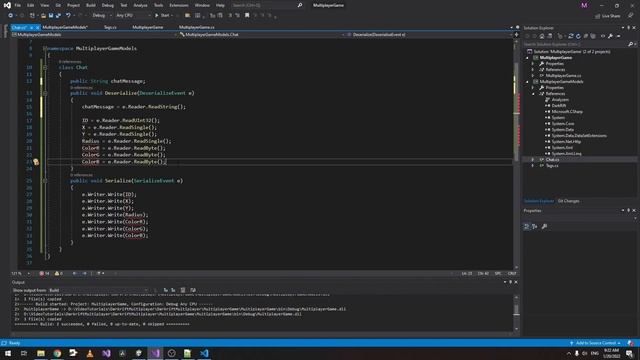The height and width of the screenshot is (360, 640).
Task: Collapse the MultiplayerGame project node
Action: (527, 58)
